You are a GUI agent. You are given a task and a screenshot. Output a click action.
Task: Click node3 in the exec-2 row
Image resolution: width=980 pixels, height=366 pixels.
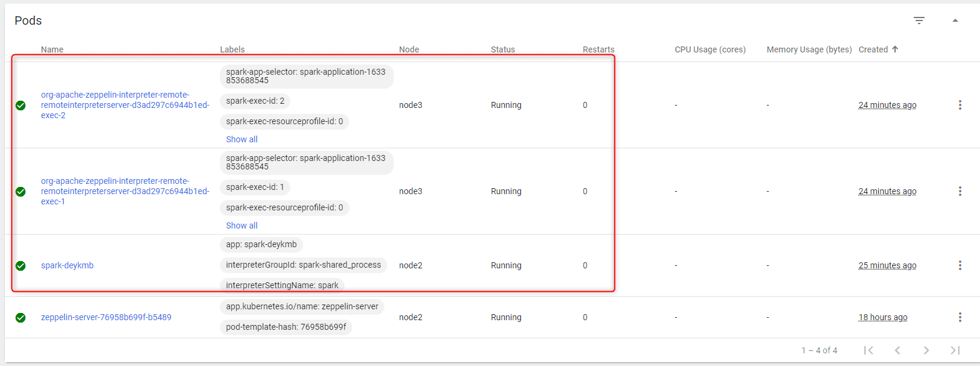(411, 105)
